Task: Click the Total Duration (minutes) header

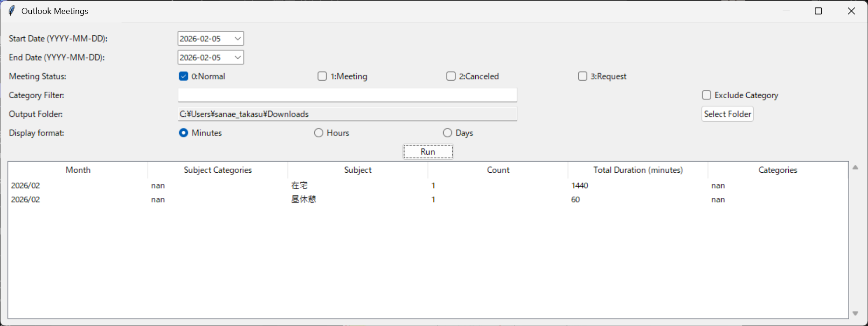Action: 638,170
